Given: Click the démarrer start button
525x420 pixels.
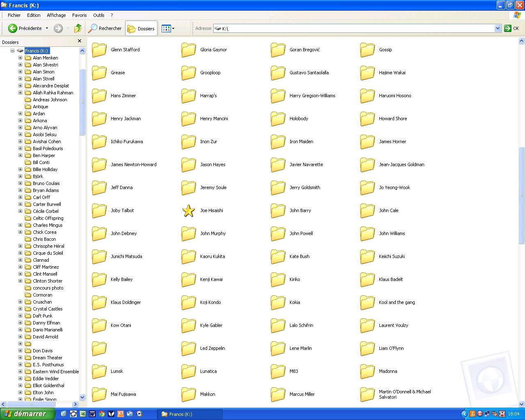Looking at the screenshot, I should [27, 414].
